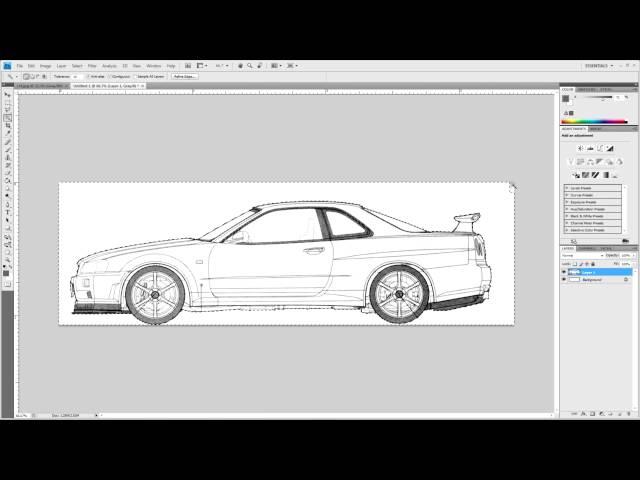Open the Filter menu
This screenshot has height=480, width=640.
click(x=92, y=65)
